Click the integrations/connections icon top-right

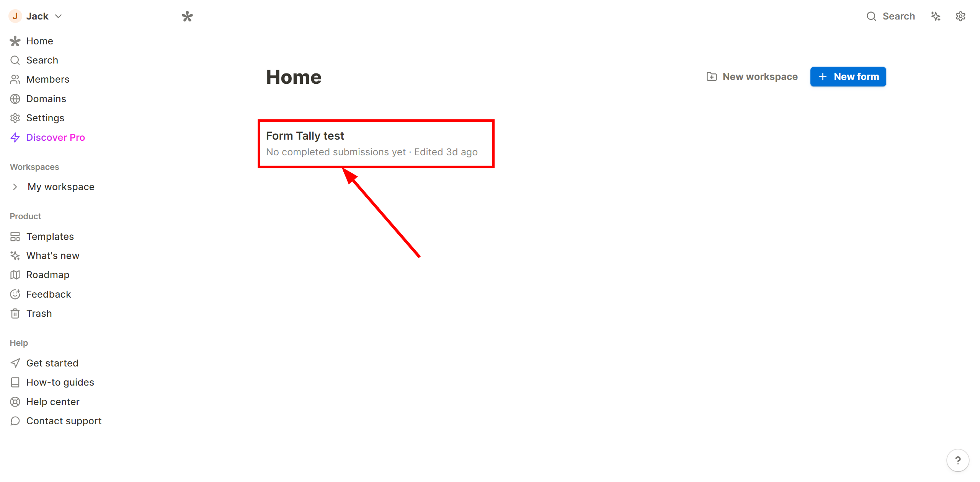tap(936, 16)
